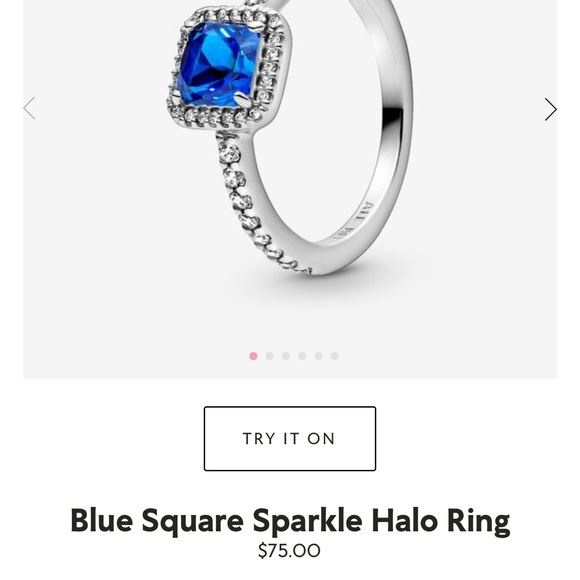Click the word Blue in the product name
Screen dimensions: 580x580
(x=102, y=520)
